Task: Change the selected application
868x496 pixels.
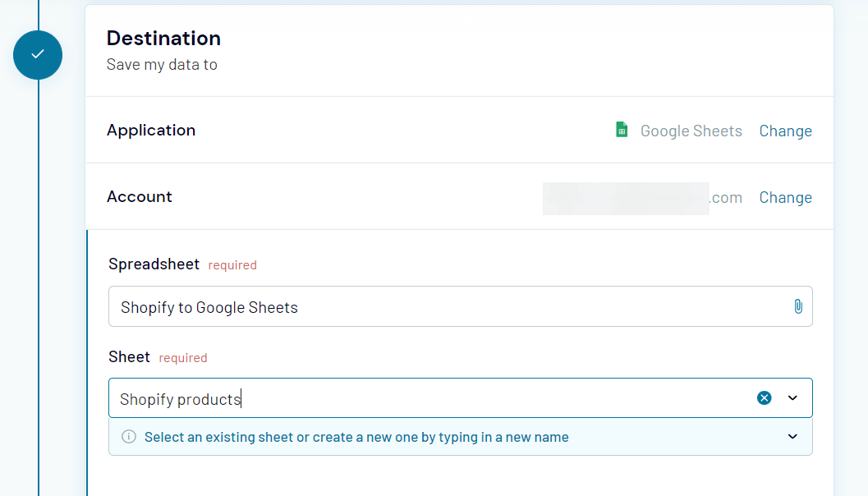Action: pyautogui.click(x=785, y=131)
